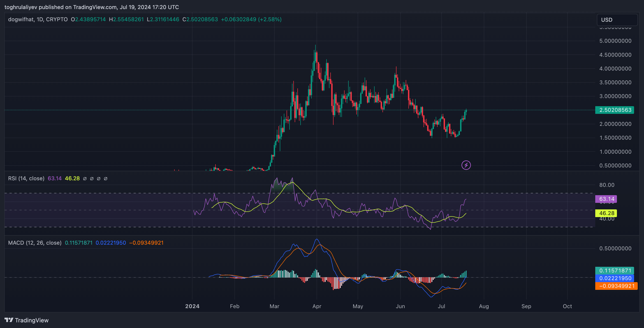Click the high value H2.55458261
This screenshot has width=644, height=328.
coord(126,19)
